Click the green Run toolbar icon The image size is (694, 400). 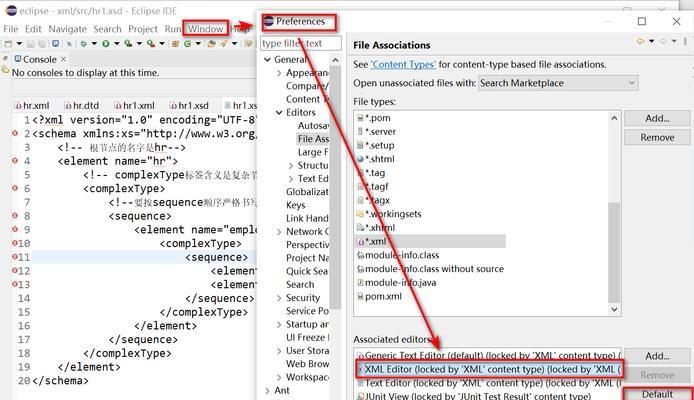point(106,44)
